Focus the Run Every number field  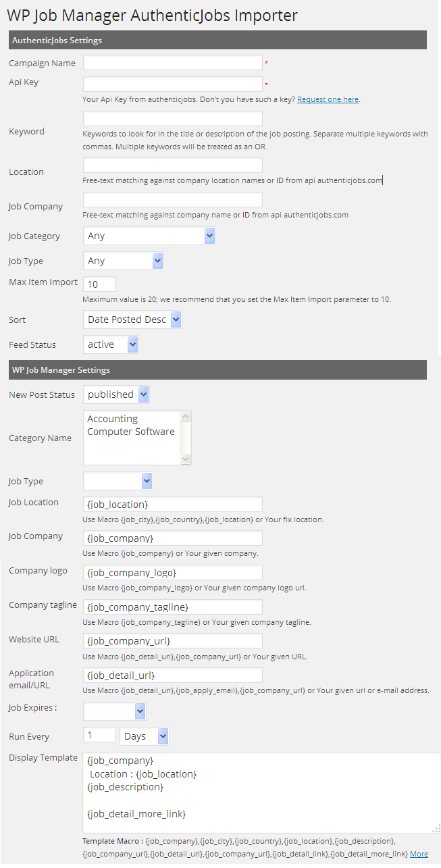[x=99, y=735]
